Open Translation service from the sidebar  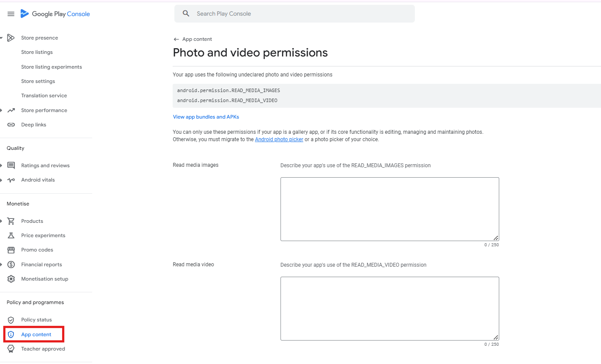[44, 95]
